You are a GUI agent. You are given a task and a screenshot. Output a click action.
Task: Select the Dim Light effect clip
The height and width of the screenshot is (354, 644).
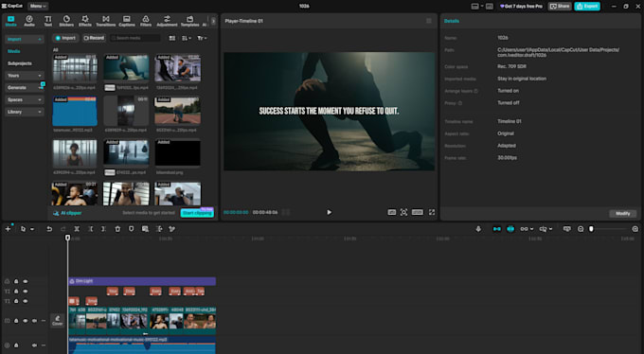click(x=142, y=281)
